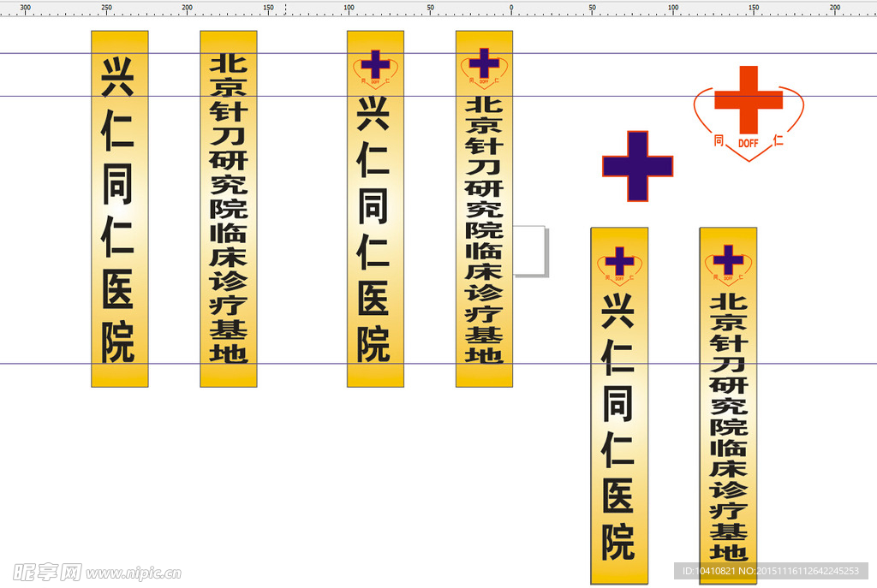Click the purple cross atop the third top-row banner
877x588 pixels.
[x=374, y=65]
